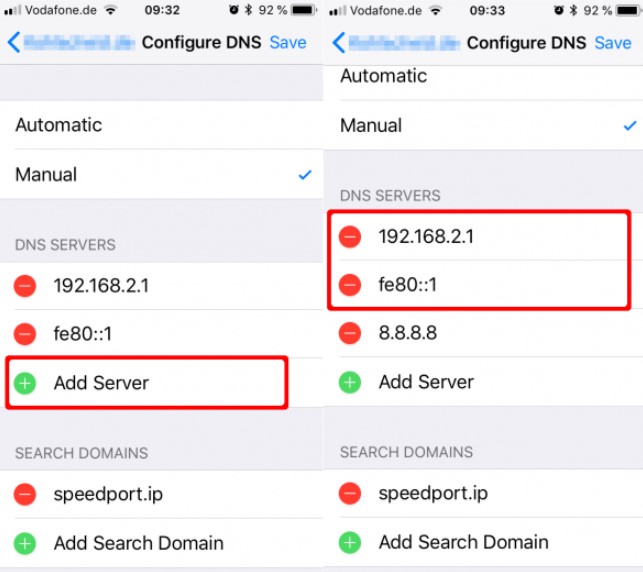The width and height of the screenshot is (643, 572).
Task: Tap the battery icon in right status bar
Action: tap(629, 10)
